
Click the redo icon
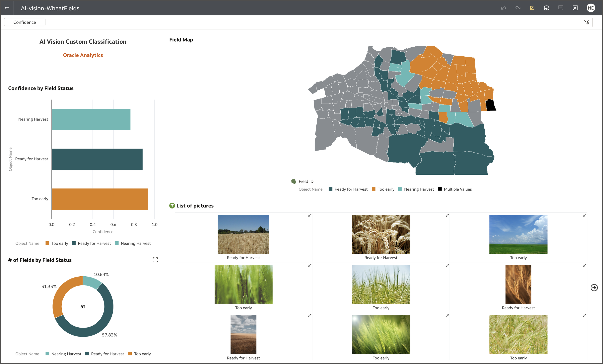pyautogui.click(x=518, y=8)
